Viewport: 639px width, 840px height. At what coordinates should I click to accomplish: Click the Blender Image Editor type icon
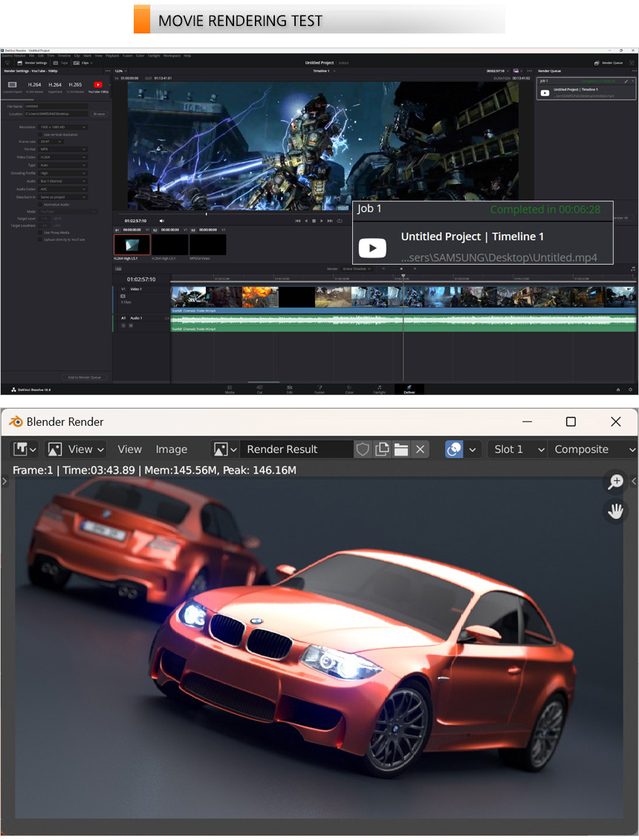click(x=24, y=450)
